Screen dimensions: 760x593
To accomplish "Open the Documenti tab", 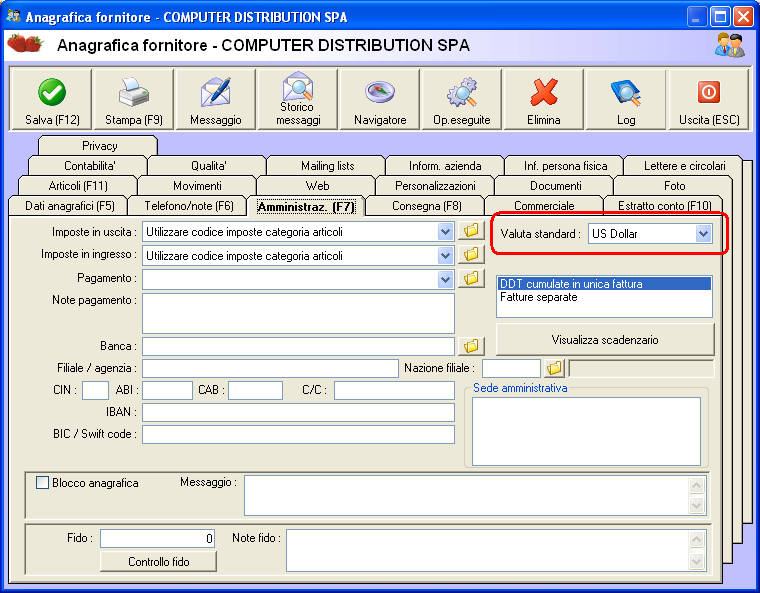I will (555, 186).
